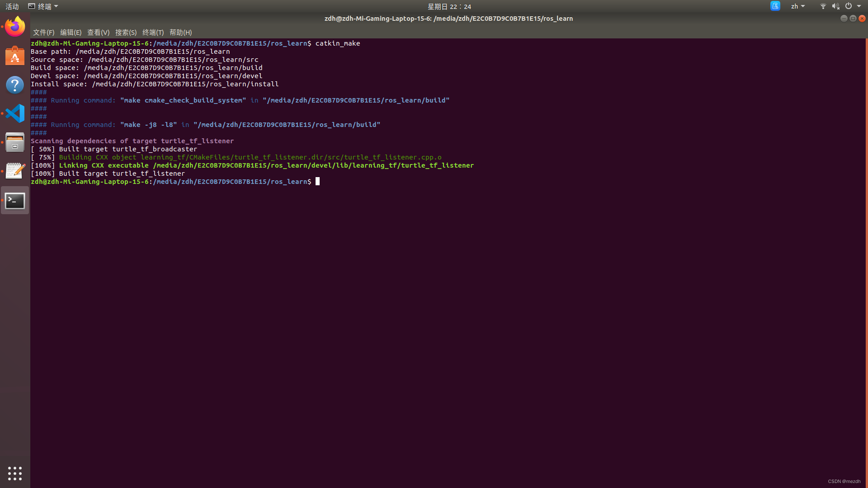Viewport: 868px width, 488px height.
Task: Click '[ 50%] Built target turtle_tf_broadcaster' line
Action: pyautogui.click(x=114, y=149)
